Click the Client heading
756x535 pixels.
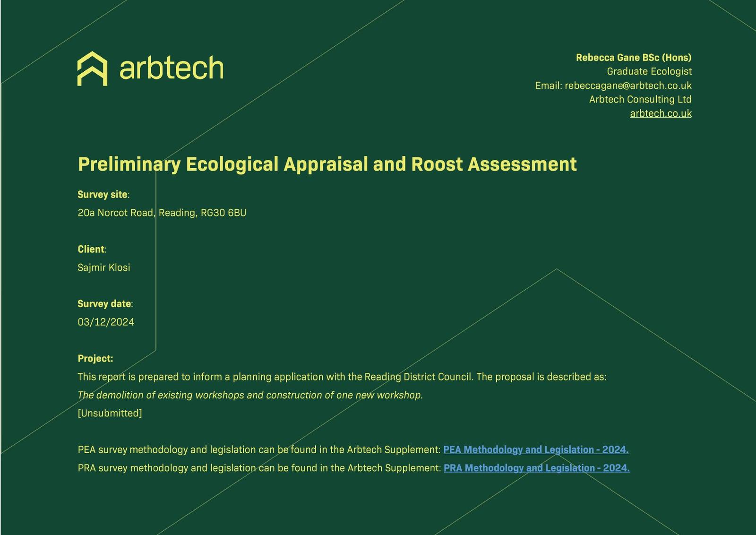click(91, 249)
